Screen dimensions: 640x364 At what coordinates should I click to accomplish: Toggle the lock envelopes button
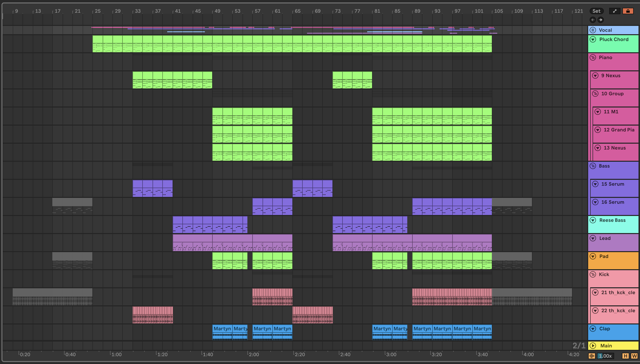628,11
